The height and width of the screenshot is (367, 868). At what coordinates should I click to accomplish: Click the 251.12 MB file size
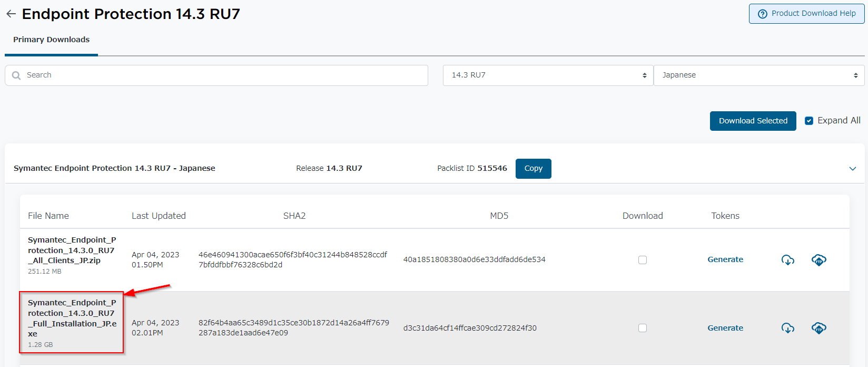(x=45, y=272)
